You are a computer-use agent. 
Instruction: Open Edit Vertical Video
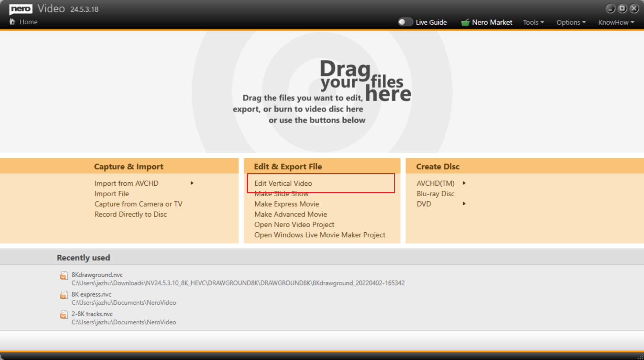(x=283, y=183)
